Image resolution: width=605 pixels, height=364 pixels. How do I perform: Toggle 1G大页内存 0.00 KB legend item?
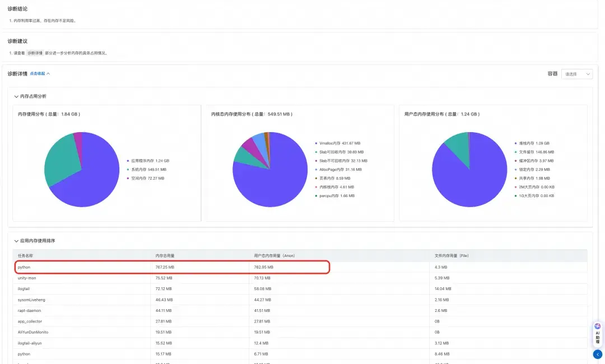tap(534, 196)
